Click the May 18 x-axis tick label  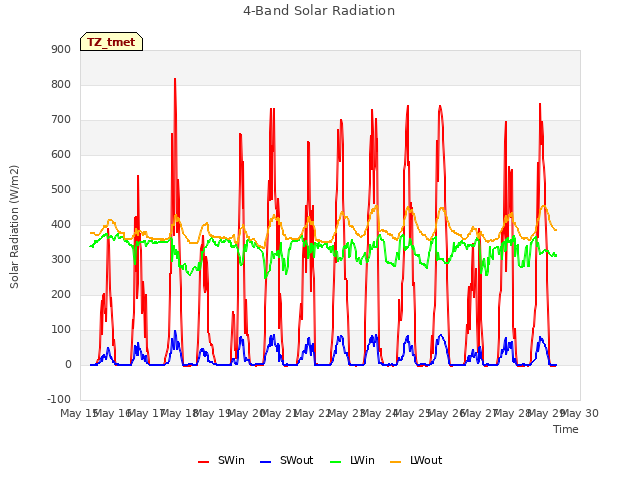180,413
